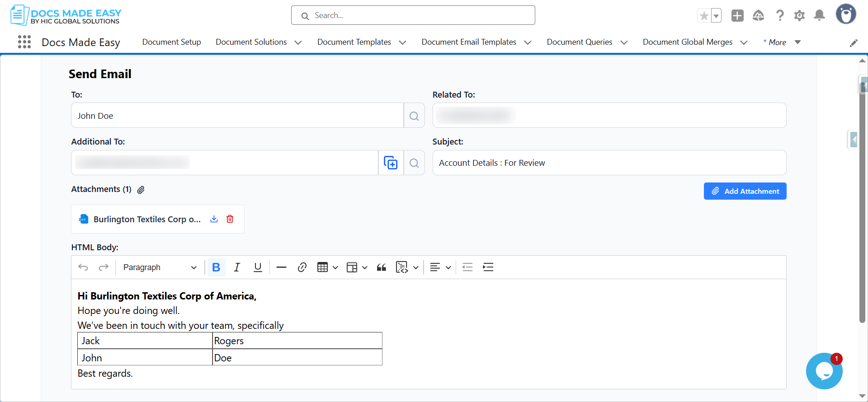The image size is (868, 402).
Task: Open the chat bubble widget
Action: (824, 371)
